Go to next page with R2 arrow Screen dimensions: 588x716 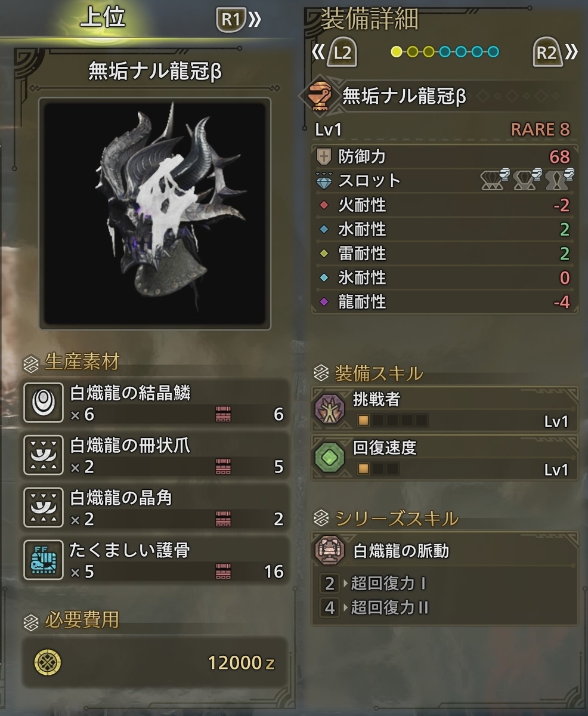pos(555,53)
